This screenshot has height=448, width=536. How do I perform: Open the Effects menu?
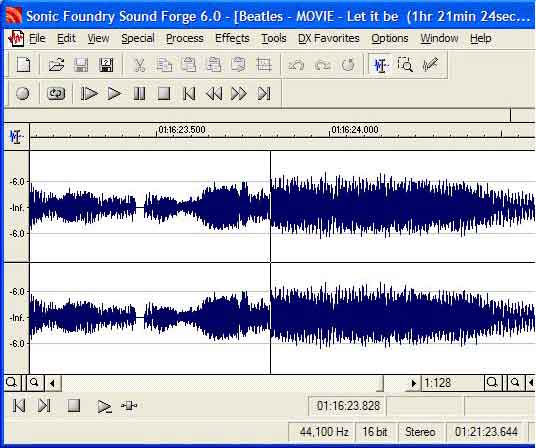click(232, 38)
